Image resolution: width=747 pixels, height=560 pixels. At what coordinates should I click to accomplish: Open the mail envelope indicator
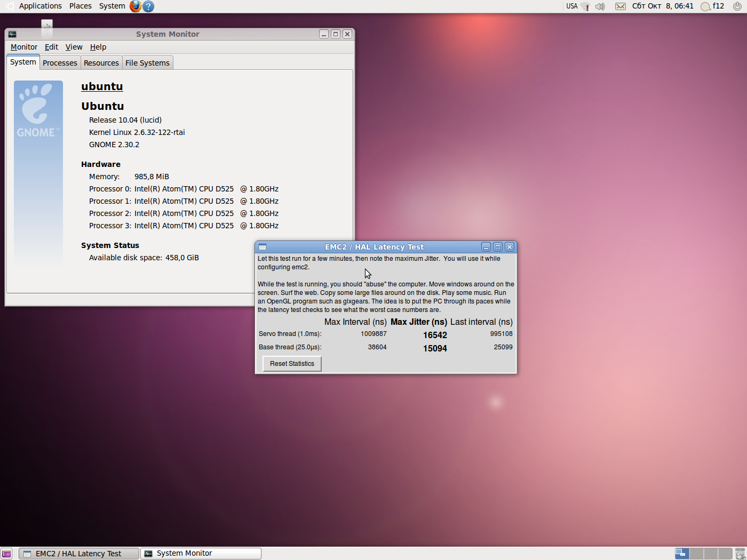[620, 6]
